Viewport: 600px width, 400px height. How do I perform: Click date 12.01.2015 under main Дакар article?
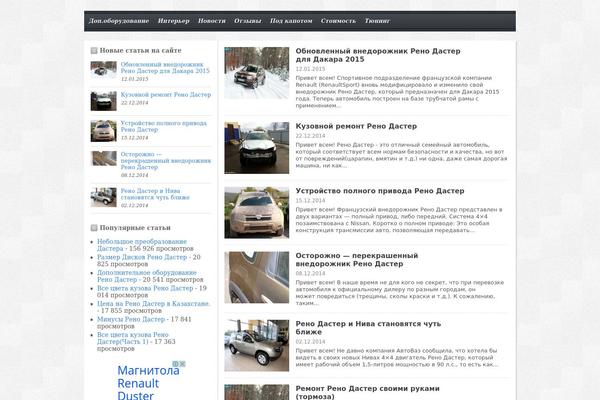310,69
